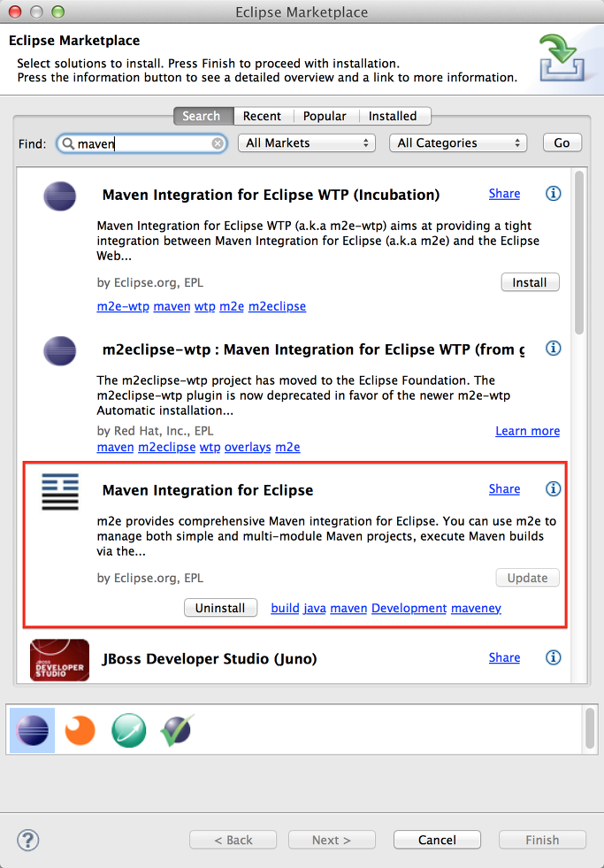604x868 pixels.
Task: Click the Development tag link
Action: click(409, 608)
